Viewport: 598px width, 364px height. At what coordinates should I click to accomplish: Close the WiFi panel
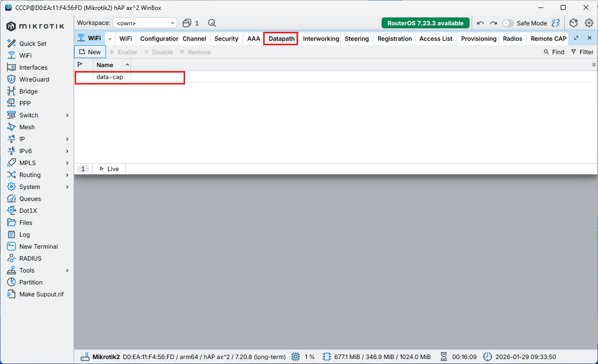(590, 38)
